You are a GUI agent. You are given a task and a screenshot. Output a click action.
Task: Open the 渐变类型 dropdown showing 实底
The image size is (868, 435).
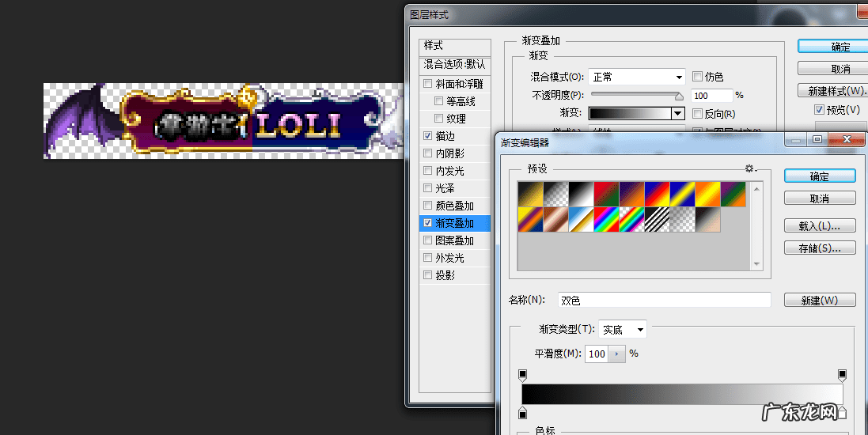coord(622,329)
